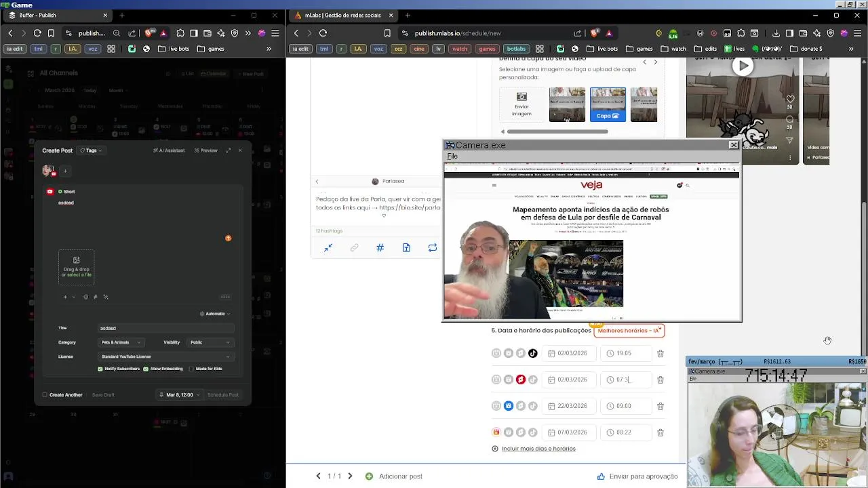Image resolution: width=868 pixels, height=488 pixels.
Task: Click the Brave shields icon in mLabs address bar
Action: (x=595, y=33)
